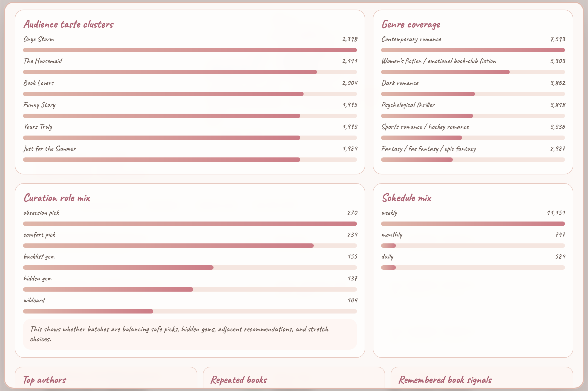Viewport: 588px width, 391px height.
Task: Click the weekly value 11,151
Action: coord(556,213)
